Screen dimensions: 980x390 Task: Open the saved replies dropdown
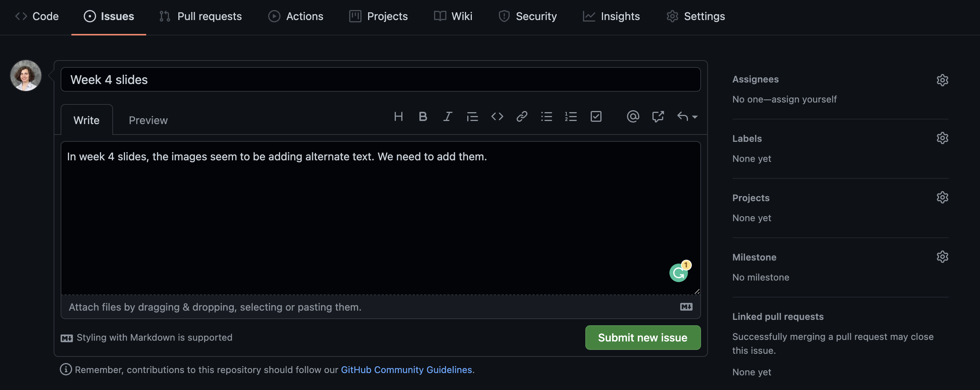687,116
